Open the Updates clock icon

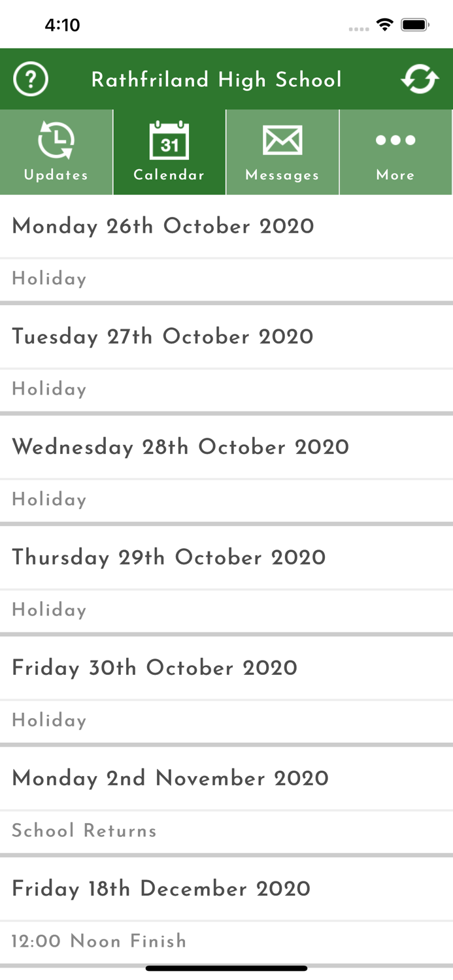point(56,140)
